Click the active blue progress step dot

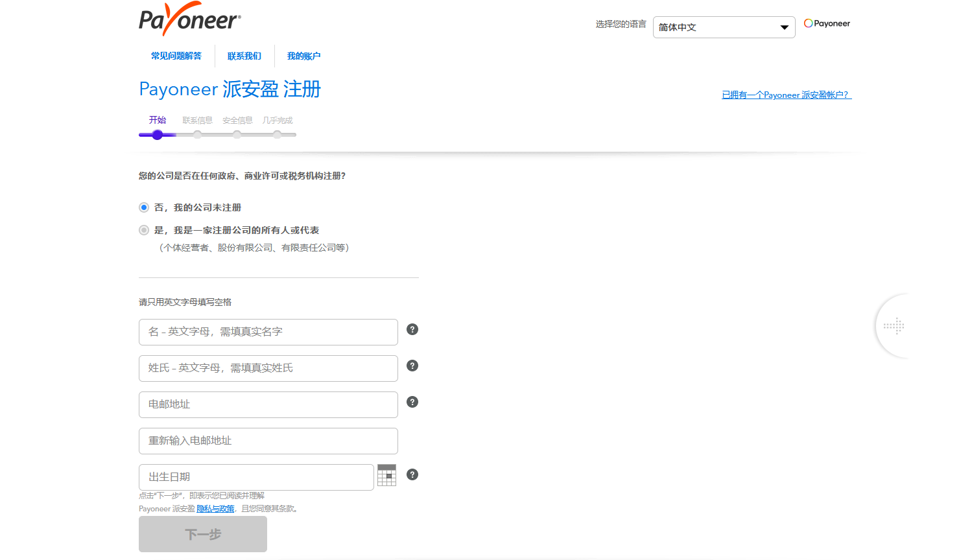click(x=158, y=135)
